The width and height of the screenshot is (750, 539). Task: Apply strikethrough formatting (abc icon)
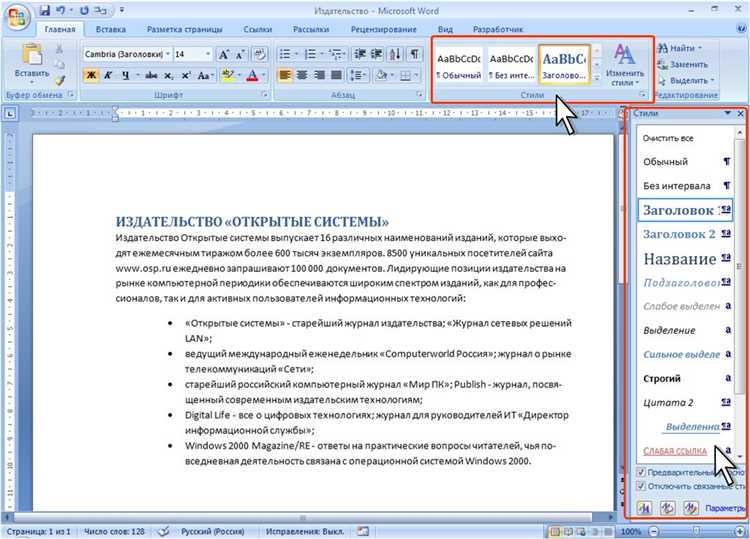click(x=151, y=76)
